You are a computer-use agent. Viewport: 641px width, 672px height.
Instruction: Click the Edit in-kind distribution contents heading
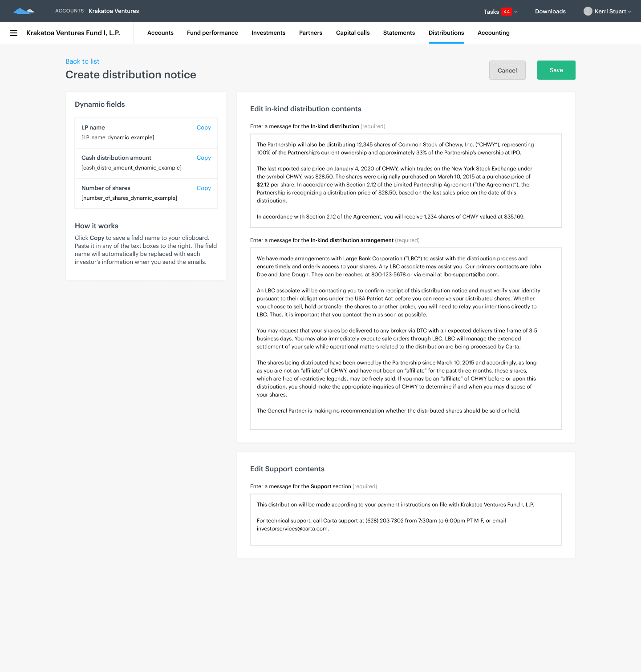coord(306,109)
